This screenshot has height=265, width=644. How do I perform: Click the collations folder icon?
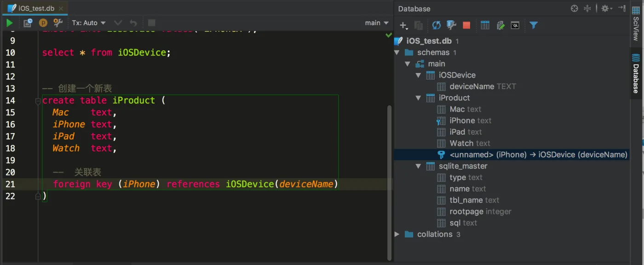point(408,234)
